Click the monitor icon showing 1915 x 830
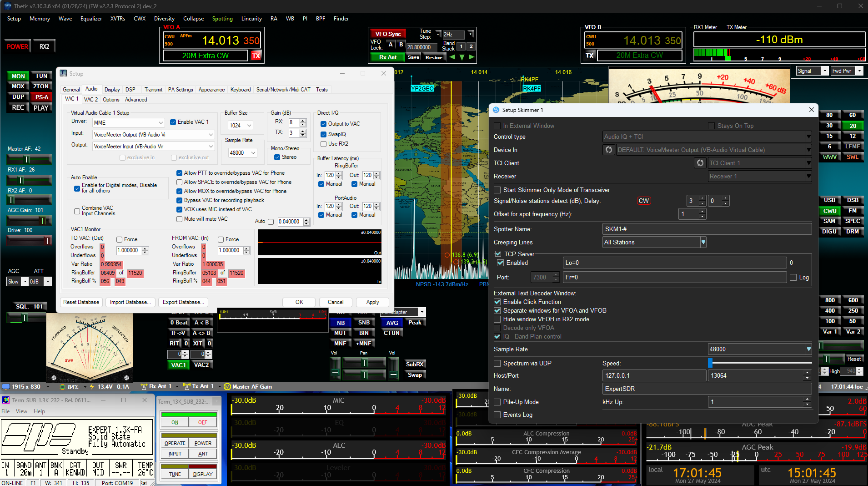Viewport: 868px width, 486px height. pos(6,386)
